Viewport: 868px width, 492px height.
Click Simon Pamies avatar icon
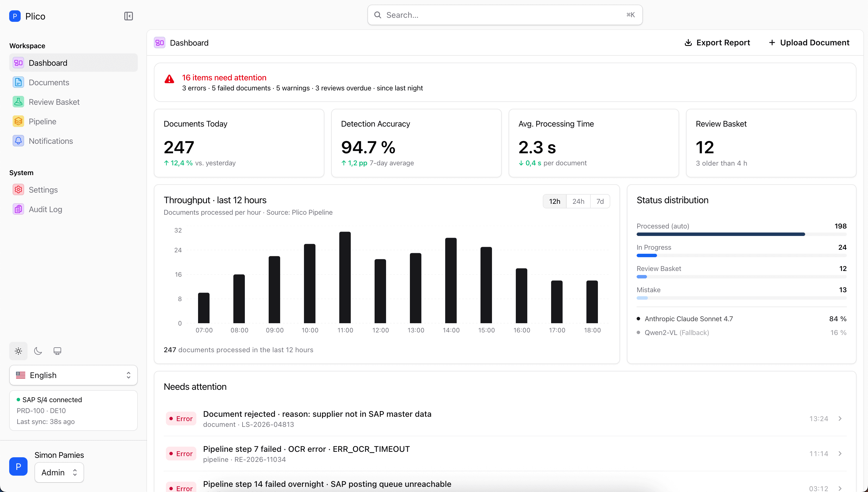[x=18, y=466]
